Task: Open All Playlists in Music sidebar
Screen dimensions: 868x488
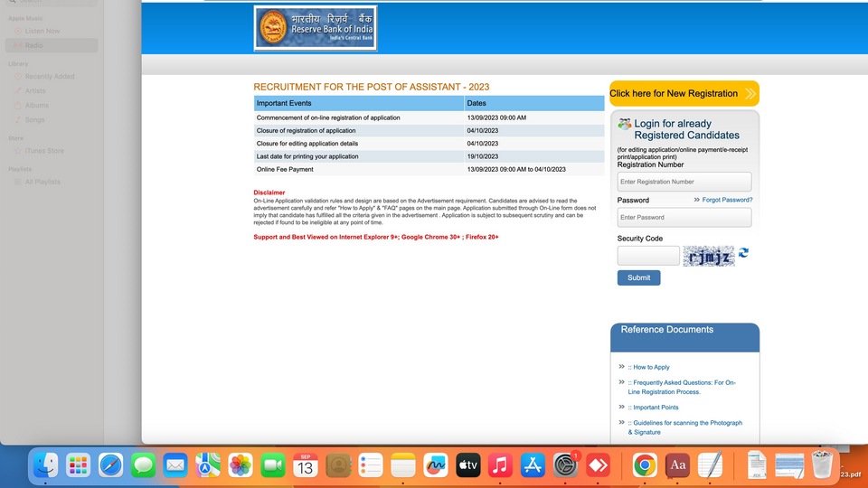Action: (x=52, y=182)
